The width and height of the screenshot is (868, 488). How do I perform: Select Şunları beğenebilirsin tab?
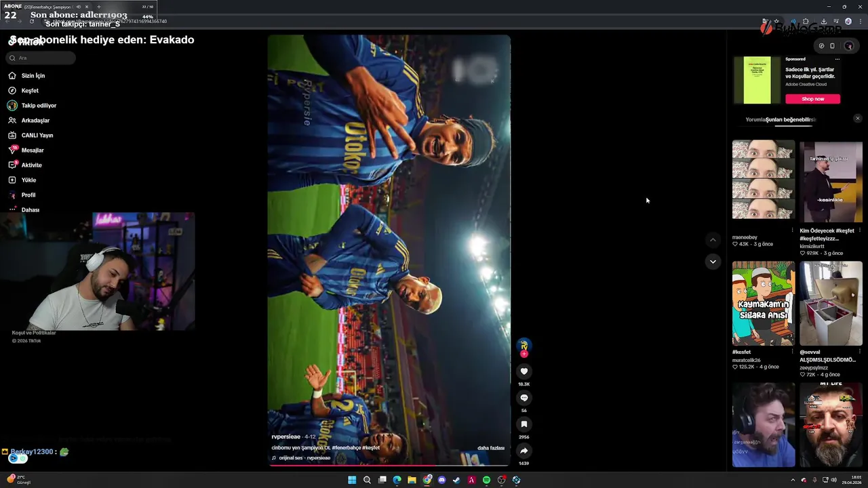click(x=791, y=120)
